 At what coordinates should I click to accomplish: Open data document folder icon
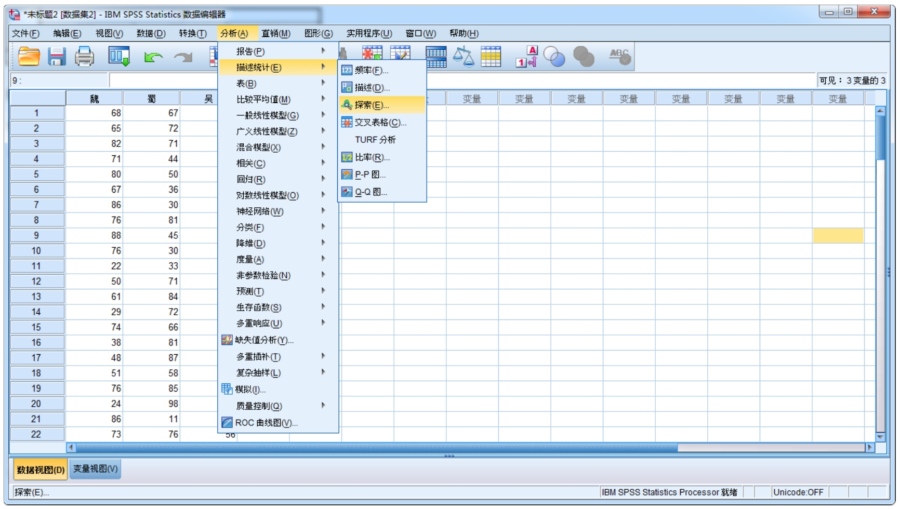click(28, 56)
